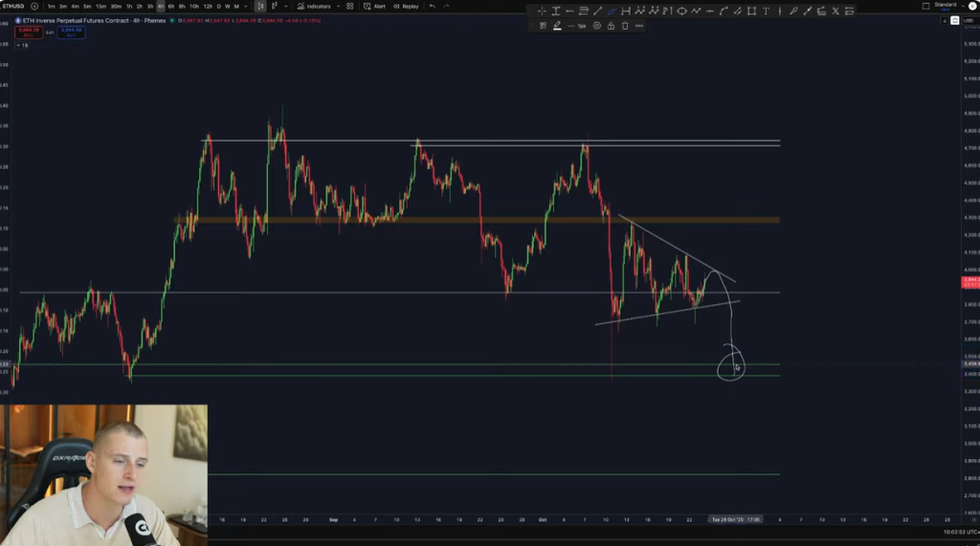Viewport: 980px width, 546px height.
Task: Open more drawing options ellipsis menu
Action: pyautogui.click(x=639, y=26)
